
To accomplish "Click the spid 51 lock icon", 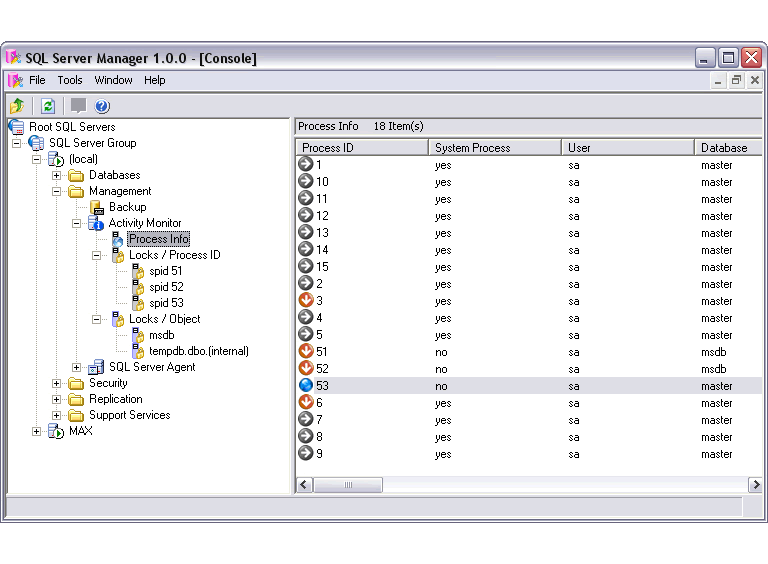I will pyautogui.click(x=138, y=271).
